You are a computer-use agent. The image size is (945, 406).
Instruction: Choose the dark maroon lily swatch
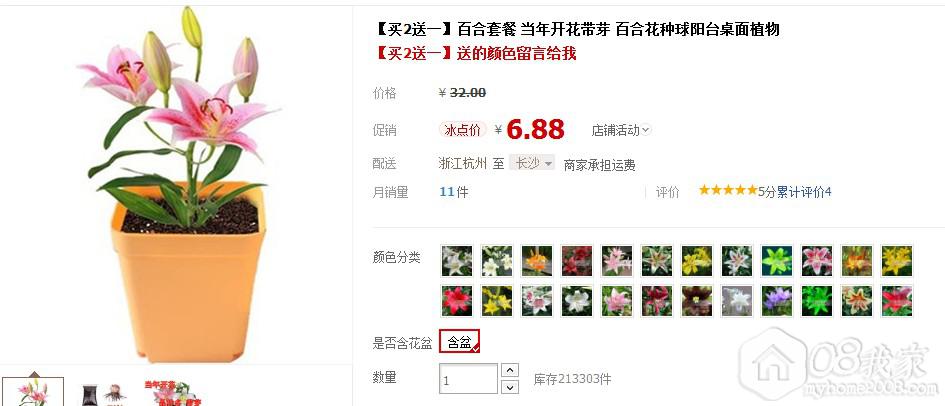[x=697, y=301]
